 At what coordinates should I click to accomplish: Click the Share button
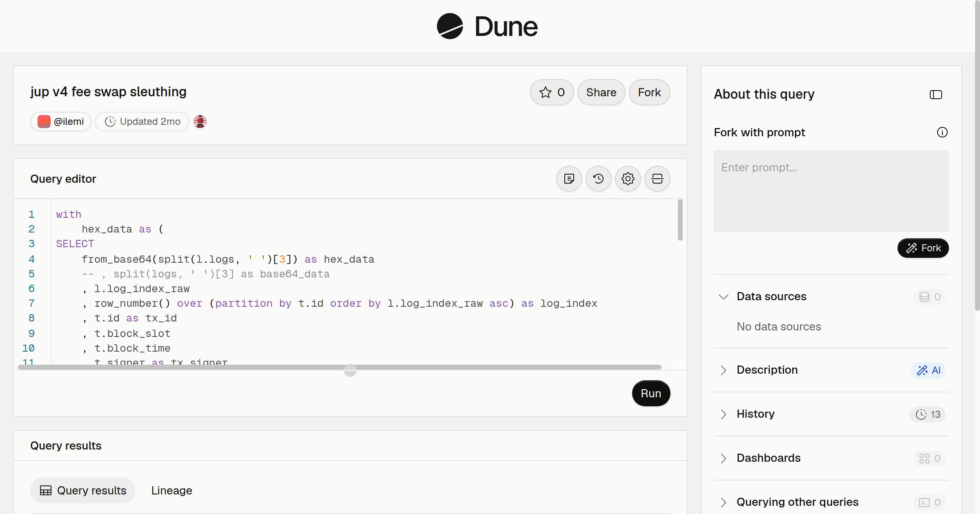point(601,92)
